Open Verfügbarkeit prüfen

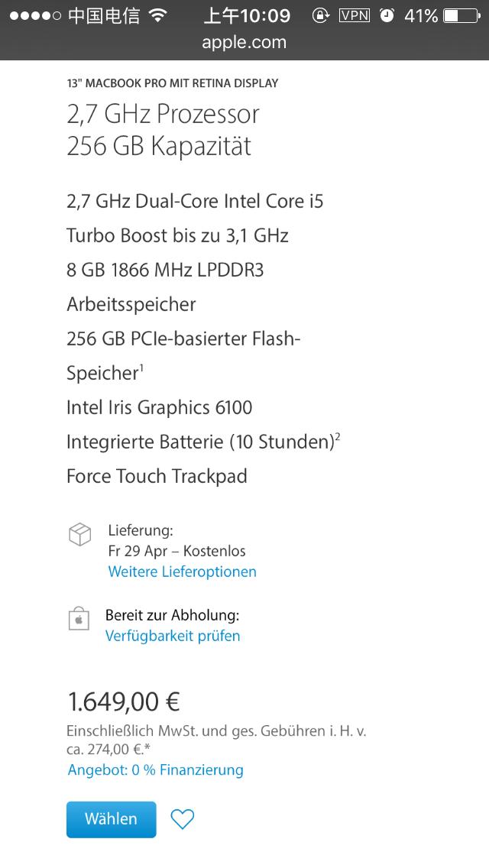tap(173, 635)
